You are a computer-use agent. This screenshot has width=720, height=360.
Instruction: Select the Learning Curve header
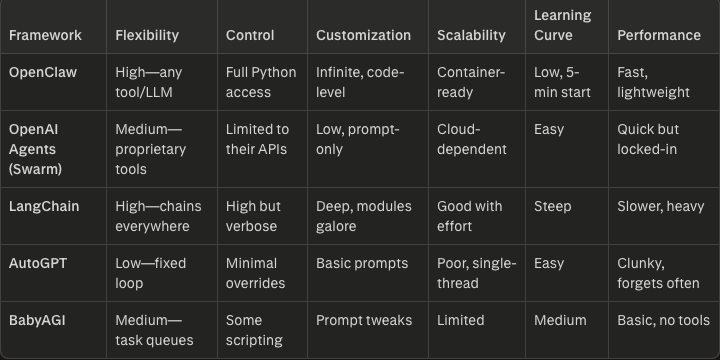pyautogui.click(x=562, y=25)
